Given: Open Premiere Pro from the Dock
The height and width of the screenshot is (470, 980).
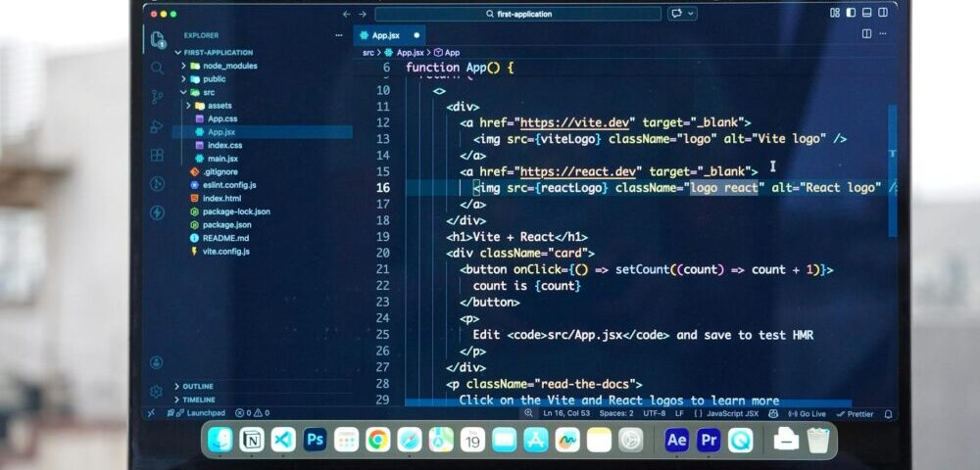Looking at the screenshot, I should [x=709, y=440].
